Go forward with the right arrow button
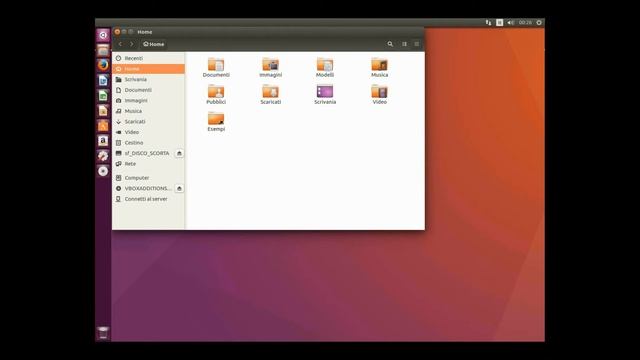 [131, 44]
